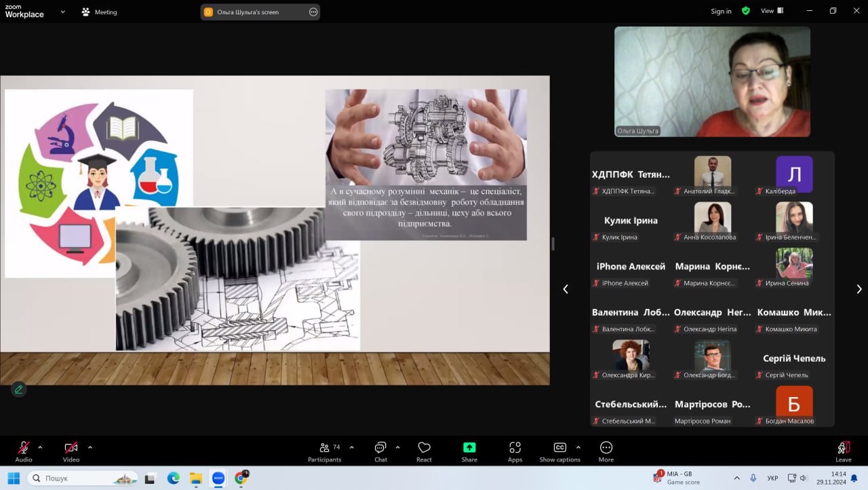Open the React emoji menu
The width and height of the screenshot is (868, 490).
(424, 451)
